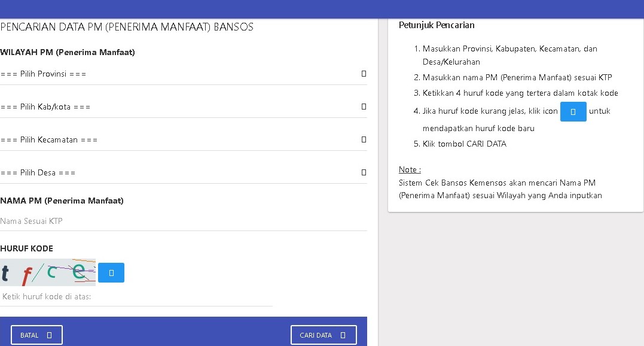644x346 pixels.
Task: Click the 'Klik tombol CARI DATA' instruction
Action: tap(464, 144)
